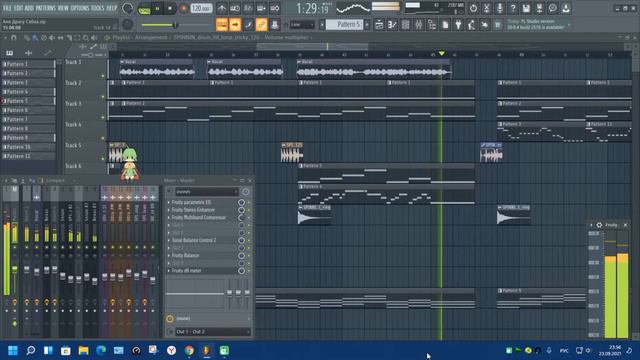Click the one-click recording microphone icon

pyautogui.click(x=500, y=8)
